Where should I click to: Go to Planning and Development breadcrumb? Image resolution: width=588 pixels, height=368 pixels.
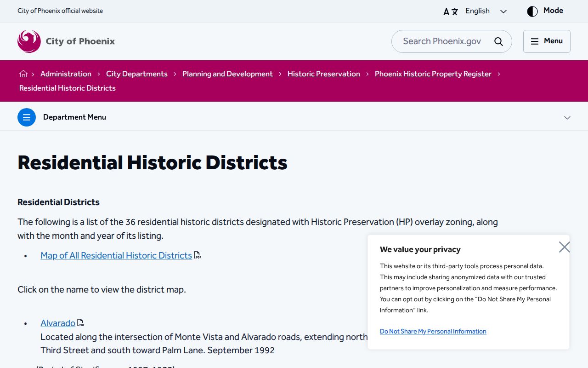point(227,74)
